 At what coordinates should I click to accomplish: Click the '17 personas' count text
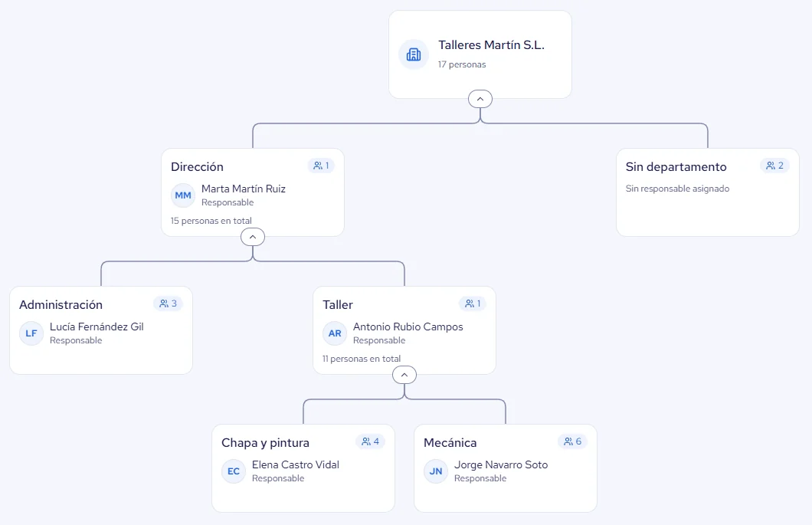pyautogui.click(x=462, y=65)
